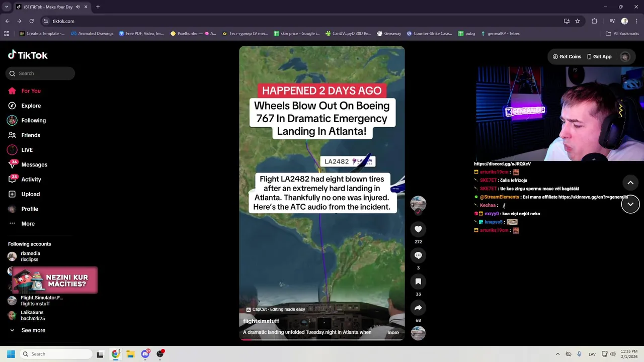
Task: Click the flightsimstuff username on the video
Action: click(261, 321)
